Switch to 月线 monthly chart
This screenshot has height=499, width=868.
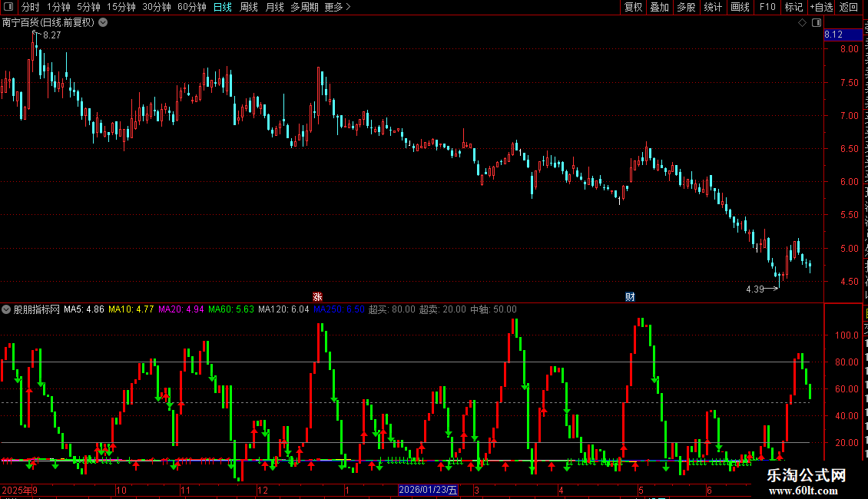coord(274,7)
